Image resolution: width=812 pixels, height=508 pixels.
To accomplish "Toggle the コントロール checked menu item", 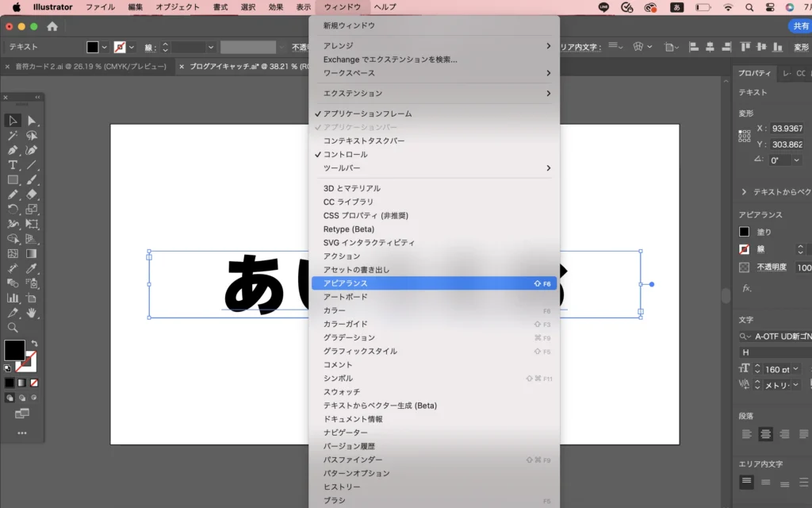I will pyautogui.click(x=345, y=154).
